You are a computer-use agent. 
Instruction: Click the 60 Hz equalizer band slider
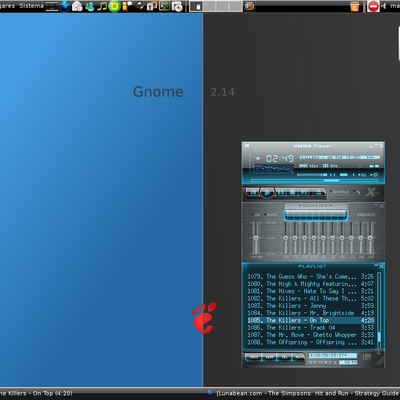(x=286, y=238)
